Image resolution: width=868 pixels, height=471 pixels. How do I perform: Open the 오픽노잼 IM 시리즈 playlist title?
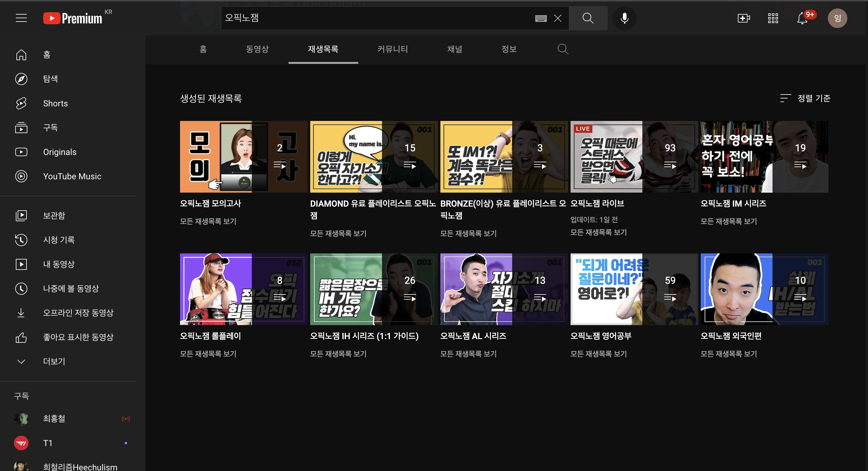(x=733, y=203)
